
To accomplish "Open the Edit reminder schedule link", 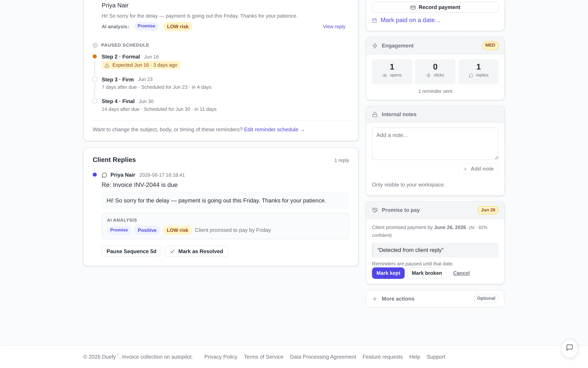I will tap(274, 129).
